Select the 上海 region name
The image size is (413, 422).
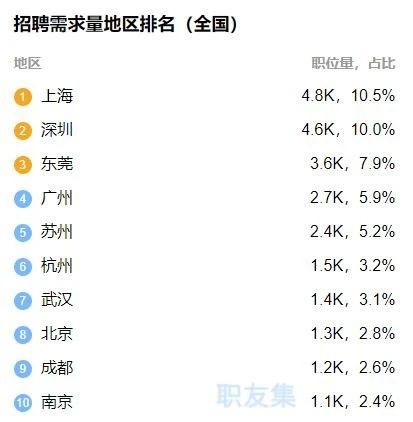click(x=57, y=96)
